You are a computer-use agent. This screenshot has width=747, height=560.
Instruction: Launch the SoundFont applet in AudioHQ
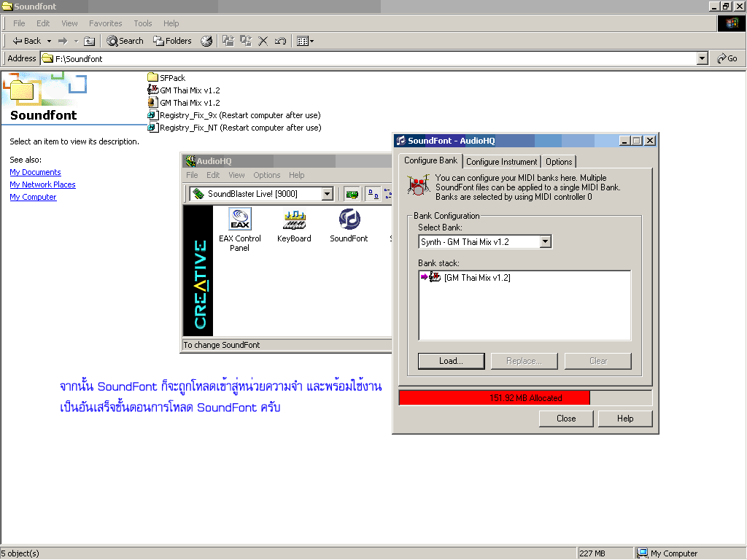(x=349, y=226)
